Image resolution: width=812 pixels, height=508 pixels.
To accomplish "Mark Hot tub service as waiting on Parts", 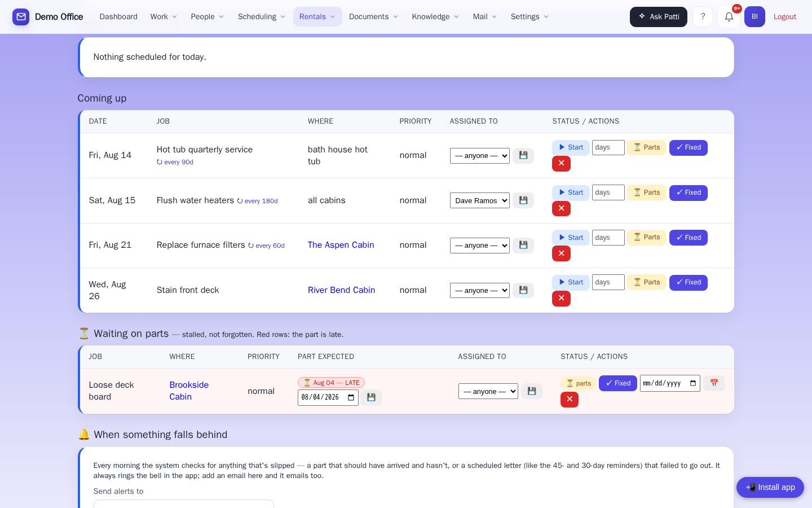I will coord(647,147).
